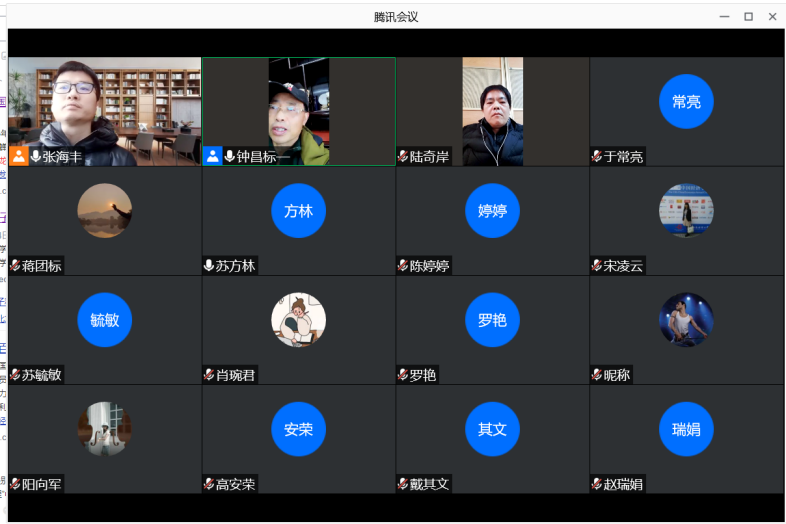The width and height of the screenshot is (786, 524).
Task: Click the muted mic icon for 肖琬君
Action: pos(209,375)
